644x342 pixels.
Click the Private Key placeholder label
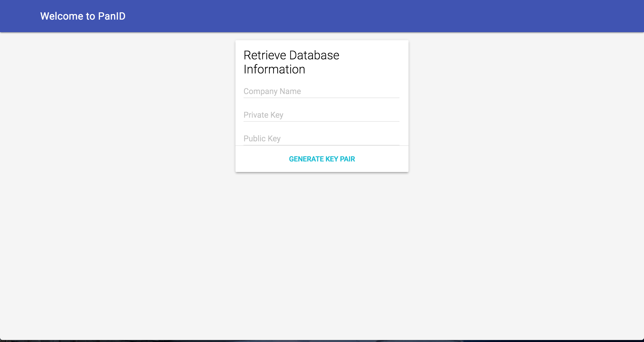click(x=263, y=115)
